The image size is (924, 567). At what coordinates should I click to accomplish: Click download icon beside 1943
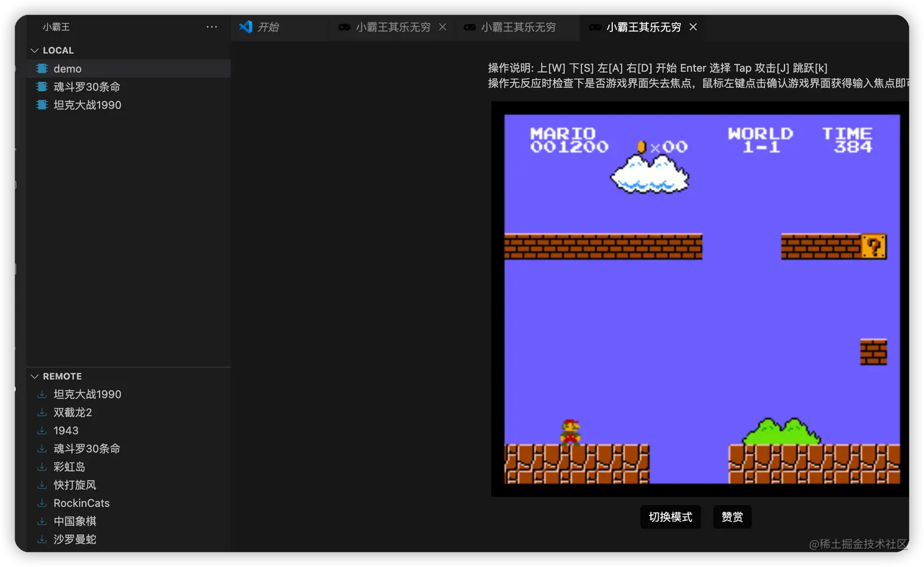(x=42, y=431)
